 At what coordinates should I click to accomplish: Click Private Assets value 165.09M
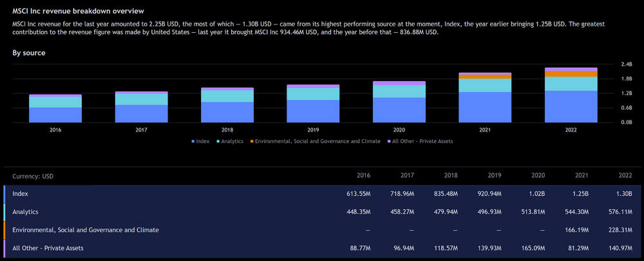533,248
